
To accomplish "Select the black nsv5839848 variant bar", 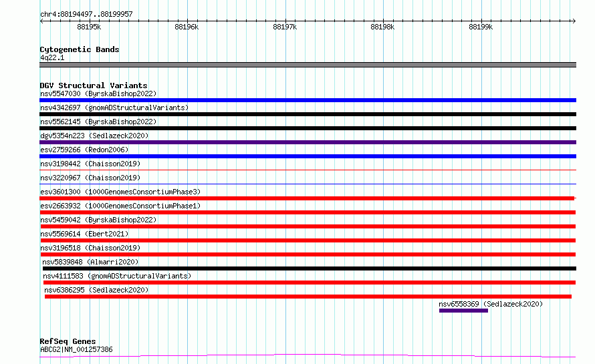I will [310, 268].
